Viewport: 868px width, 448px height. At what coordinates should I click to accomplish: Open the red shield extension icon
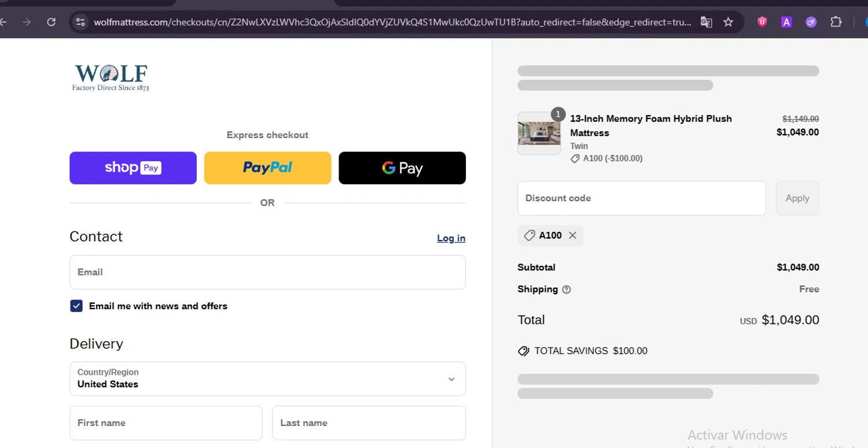coord(762,22)
